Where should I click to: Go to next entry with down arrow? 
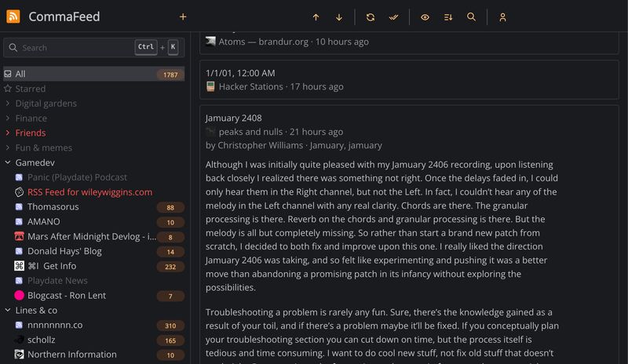pyautogui.click(x=339, y=17)
